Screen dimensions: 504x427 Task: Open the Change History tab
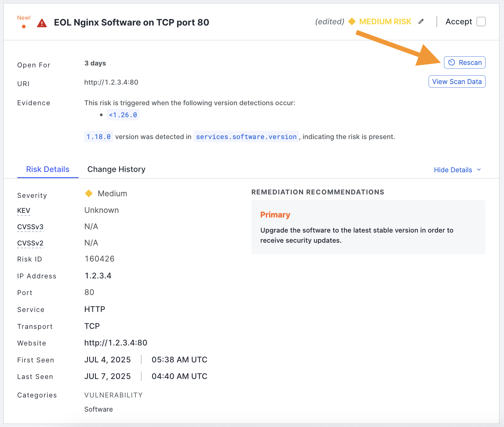pyautogui.click(x=116, y=170)
